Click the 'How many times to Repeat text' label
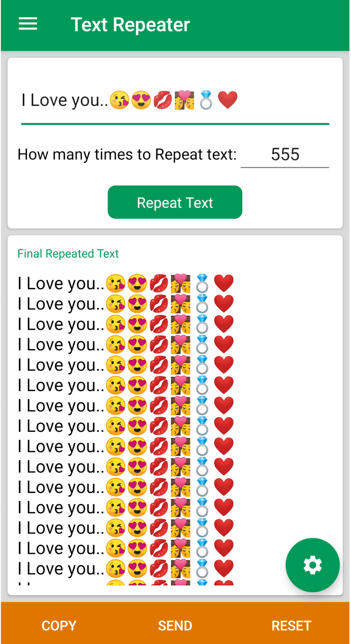This screenshot has width=351, height=644. pos(127,155)
